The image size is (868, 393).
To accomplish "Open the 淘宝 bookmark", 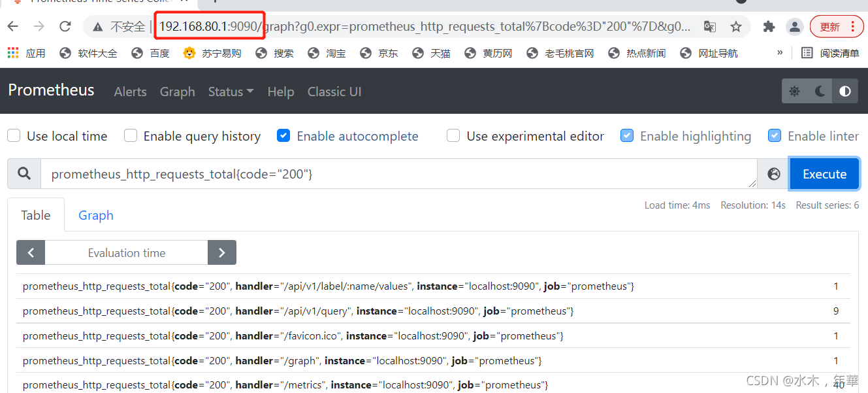I will point(327,53).
